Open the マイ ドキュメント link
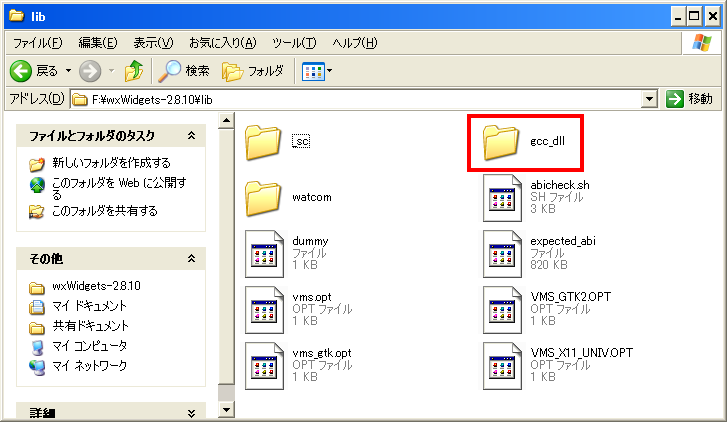The image size is (727, 422). tap(89, 306)
